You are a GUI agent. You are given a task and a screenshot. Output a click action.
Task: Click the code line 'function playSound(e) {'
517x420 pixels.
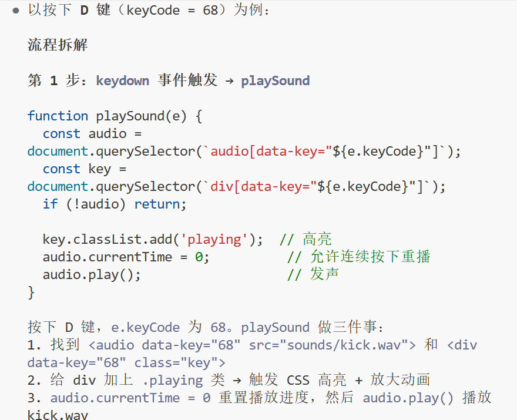pyautogui.click(x=115, y=116)
